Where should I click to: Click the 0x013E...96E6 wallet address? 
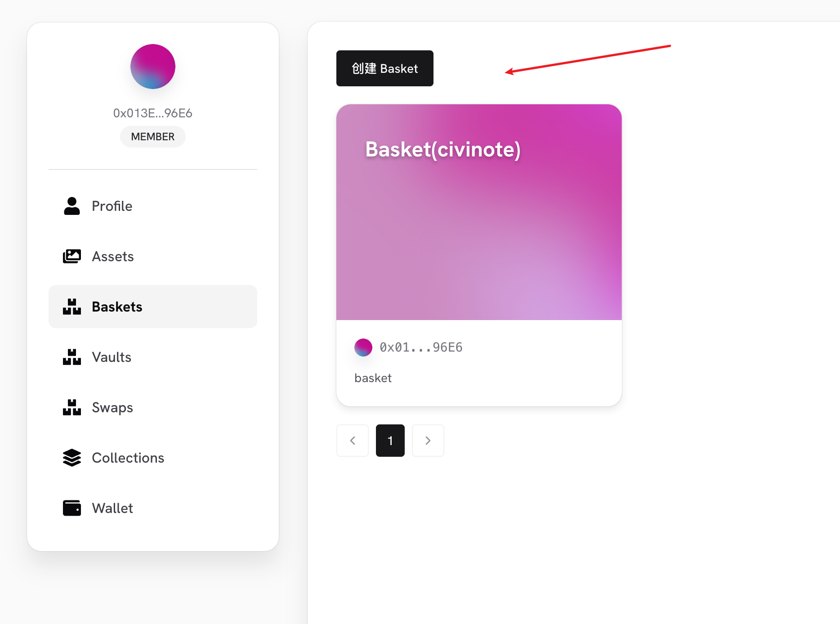click(153, 113)
